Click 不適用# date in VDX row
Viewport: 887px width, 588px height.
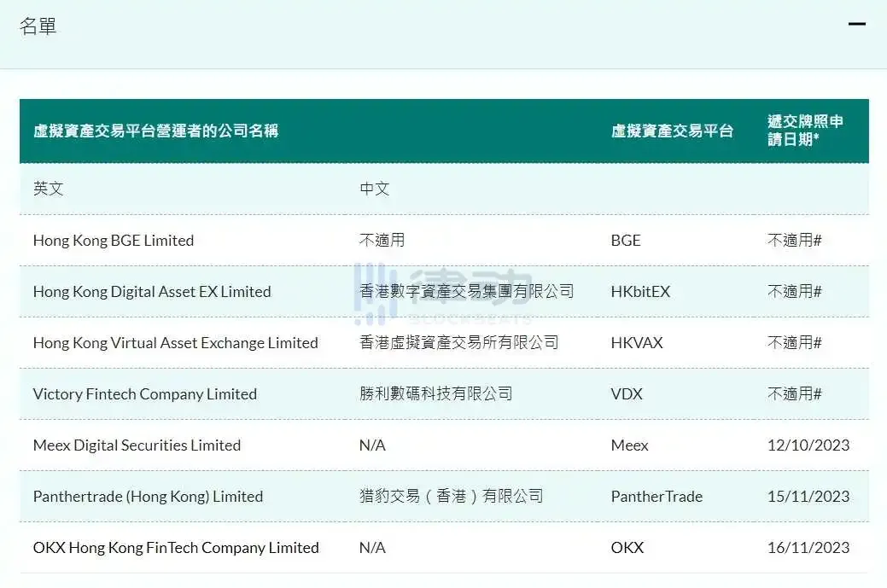pos(794,394)
